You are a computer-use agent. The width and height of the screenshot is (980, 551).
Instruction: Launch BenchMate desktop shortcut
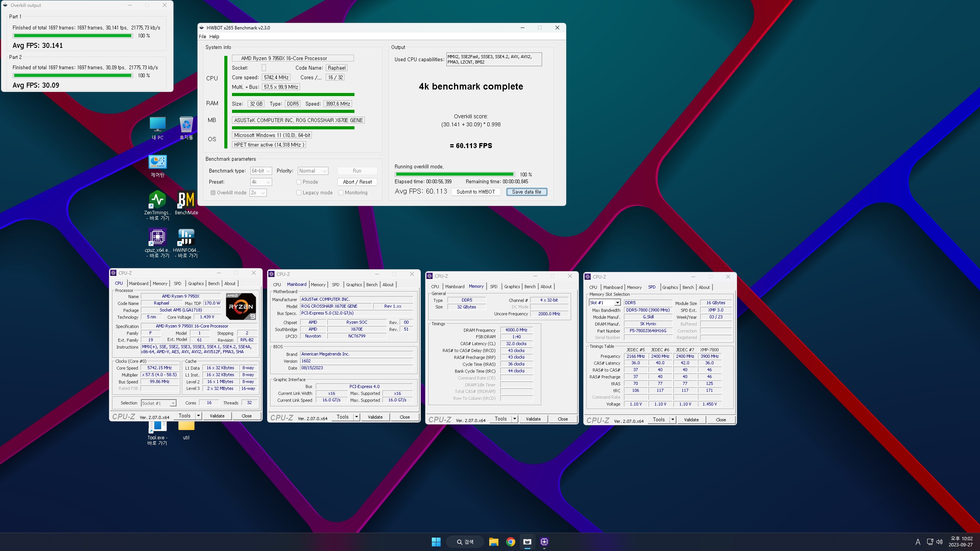pyautogui.click(x=186, y=203)
